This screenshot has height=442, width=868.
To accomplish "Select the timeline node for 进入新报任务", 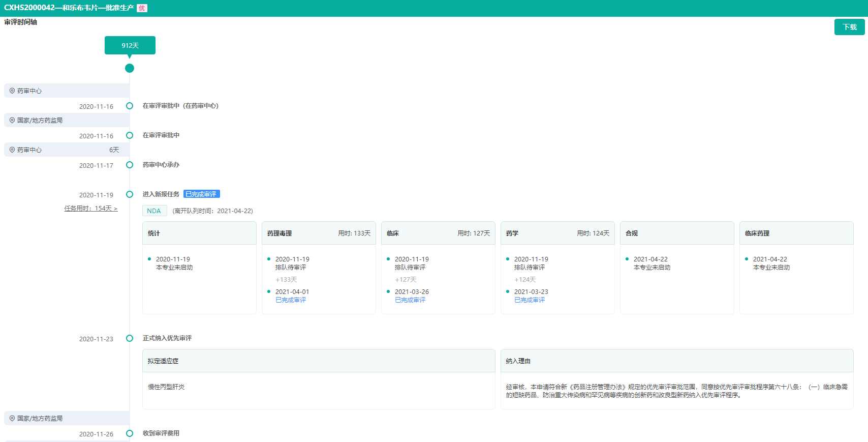I will point(130,194).
